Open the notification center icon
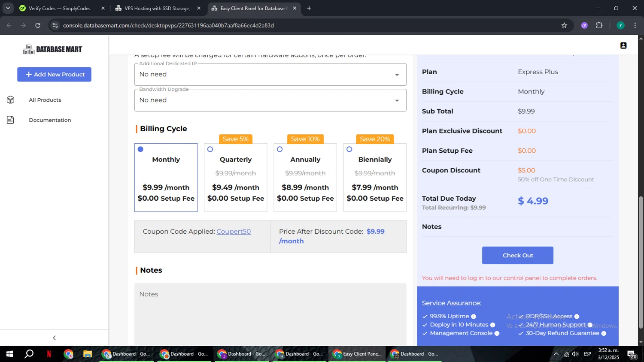This screenshot has height=362, width=644. pyautogui.click(x=632, y=354)
